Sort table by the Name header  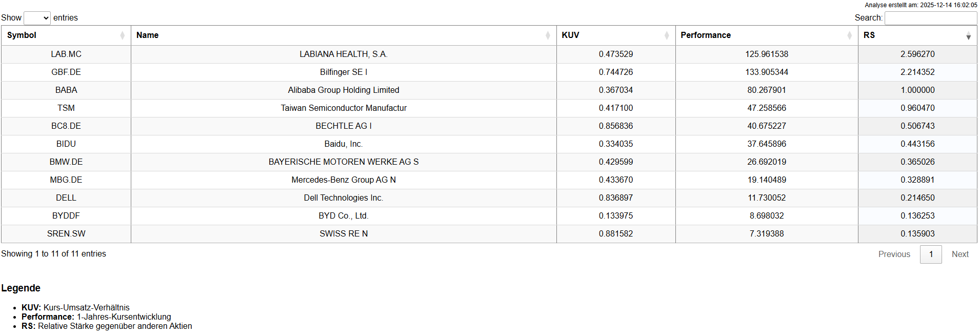coord(148,35)
